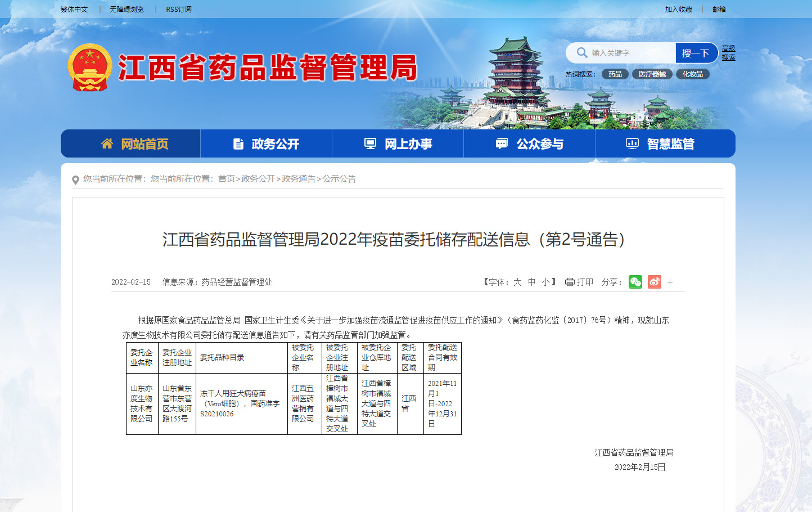812x512 pixels.
Task: Set font size to 大
Action: [517, 282]
